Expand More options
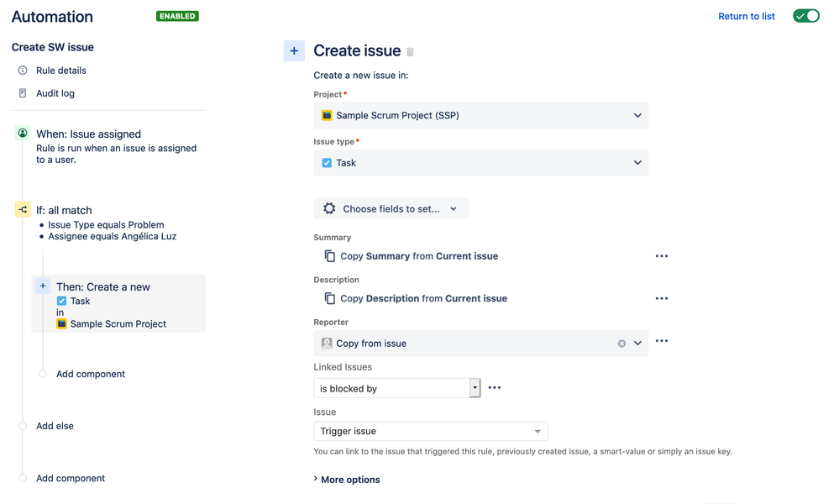Screen dimensions: 839x504 tap(347, 480)
